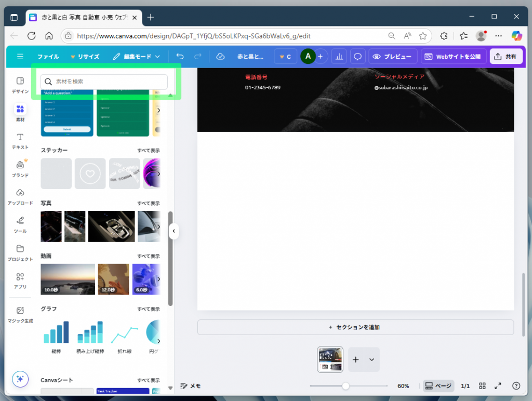Open the comment speech bubble icon
Viewport: 532px width, 401px height.
pyautogui.click(x=357, y=57)
